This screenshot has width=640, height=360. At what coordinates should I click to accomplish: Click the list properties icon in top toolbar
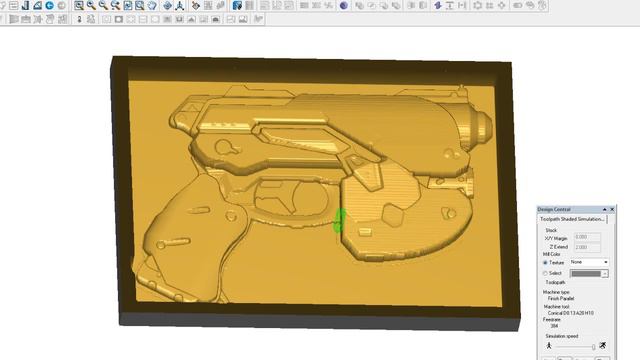[13, 6]
